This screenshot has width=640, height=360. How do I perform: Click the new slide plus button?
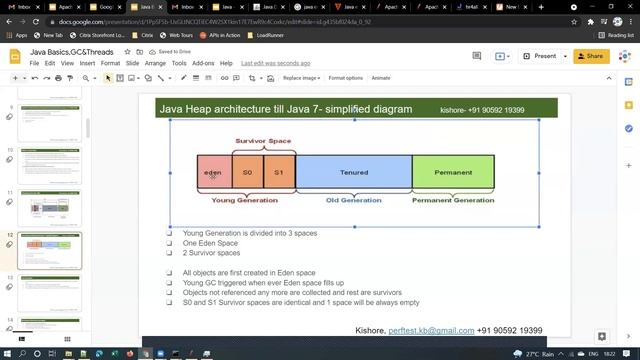click(15, 78)
